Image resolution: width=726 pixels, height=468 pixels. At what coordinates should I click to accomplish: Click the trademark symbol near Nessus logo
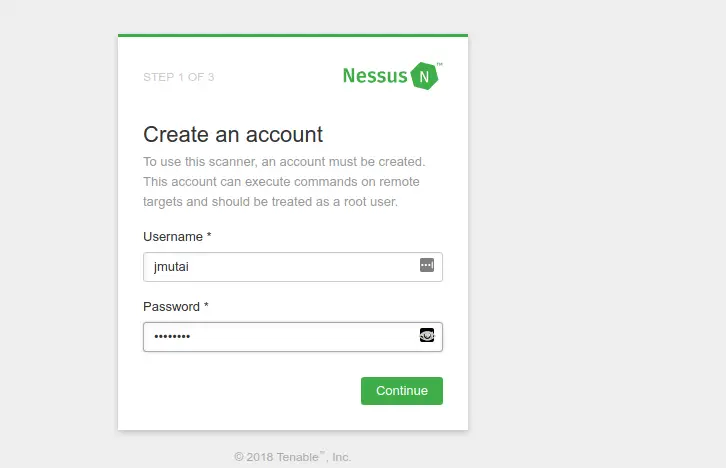click(440, 64)
